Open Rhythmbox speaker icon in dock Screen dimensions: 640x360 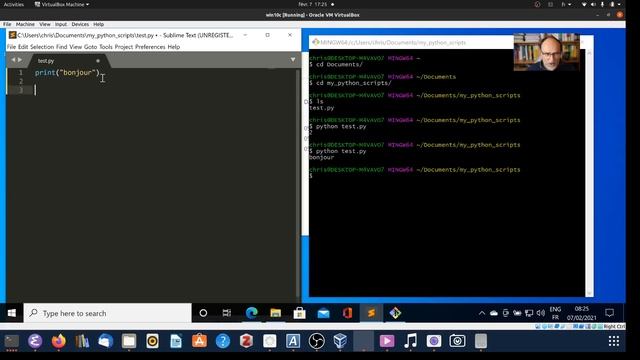(x=153, y=341)
